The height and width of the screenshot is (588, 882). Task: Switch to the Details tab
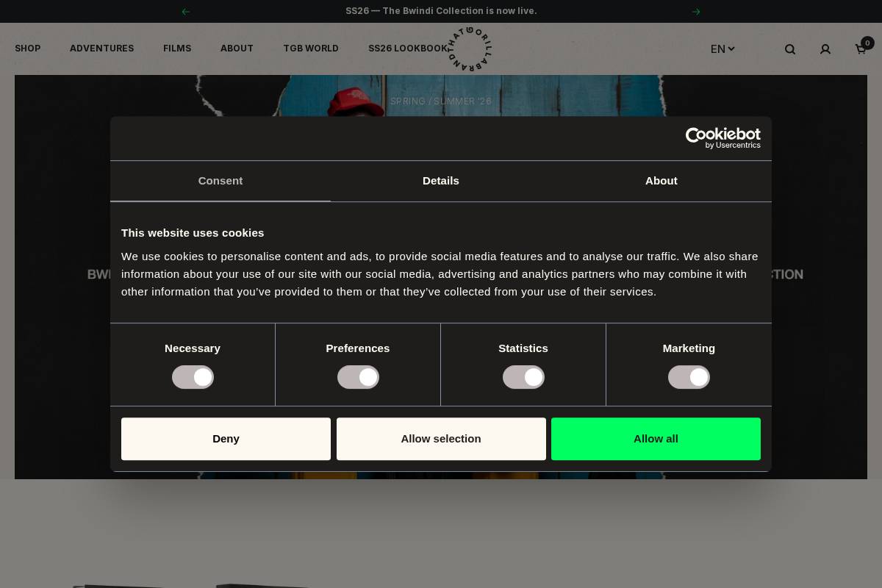[441, 181]
